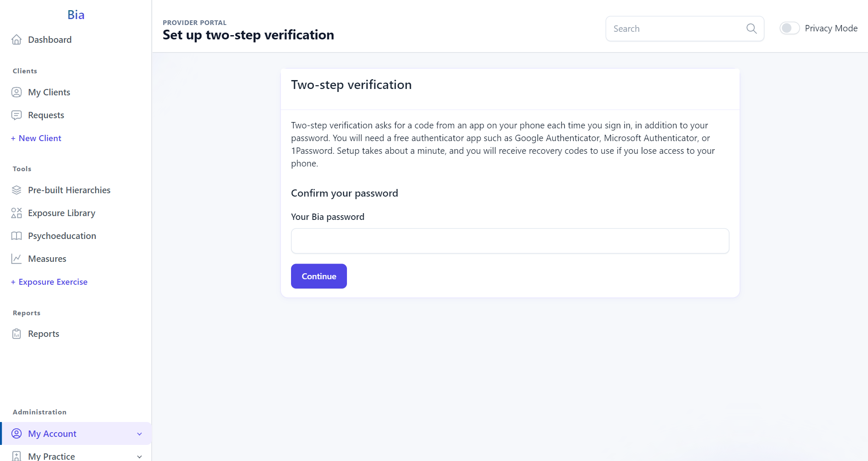Click the Psychoeducation book icon
The image size is (868, 461).
(x=17, y=236)
